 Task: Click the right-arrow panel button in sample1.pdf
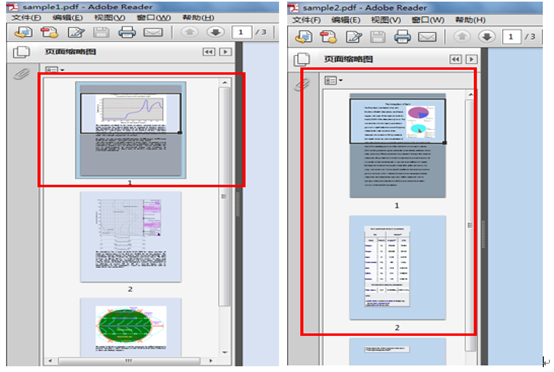pyautogui.click(x=225, y=52)
